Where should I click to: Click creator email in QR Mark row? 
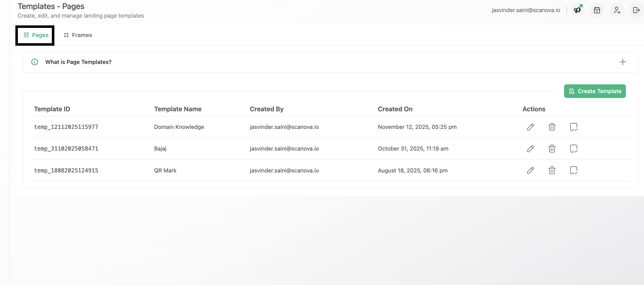point(284,170)
